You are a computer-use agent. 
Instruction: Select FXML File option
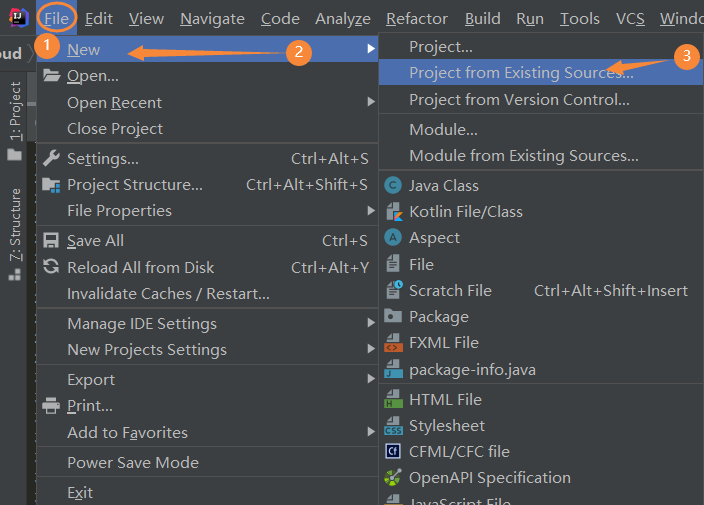point(443,342)
